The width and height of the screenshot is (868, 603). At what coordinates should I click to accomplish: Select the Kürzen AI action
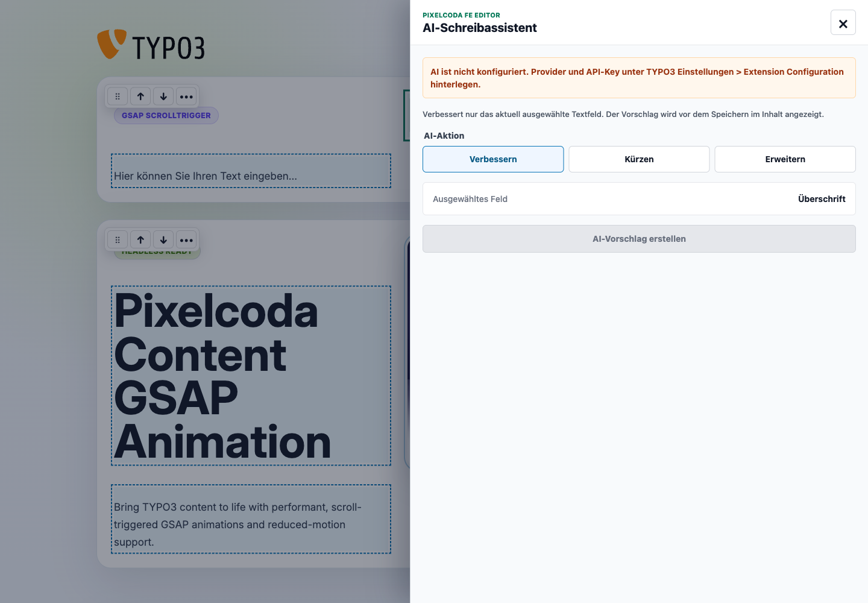click(x=639, y=159)
